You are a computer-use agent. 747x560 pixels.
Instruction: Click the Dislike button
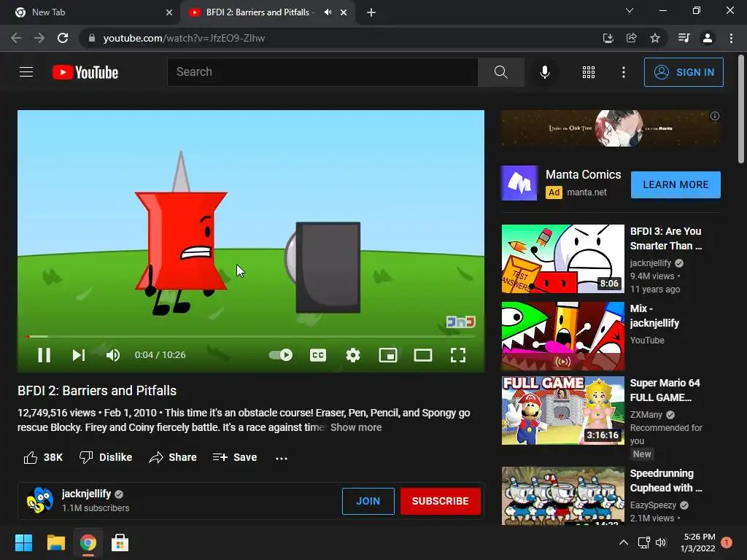(105, 457)
